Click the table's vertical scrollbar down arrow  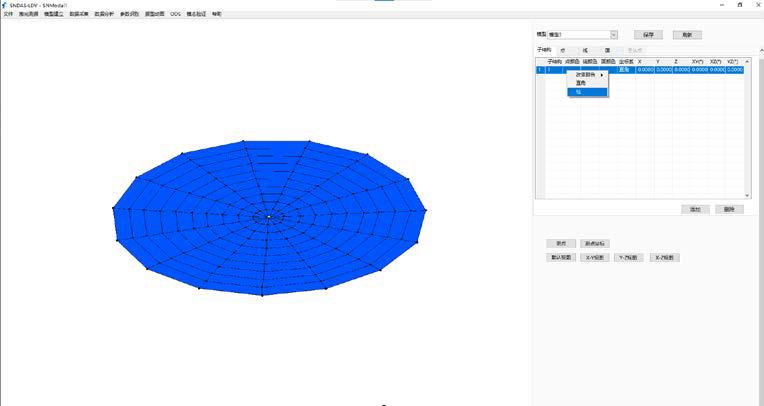tap(746, 195)
